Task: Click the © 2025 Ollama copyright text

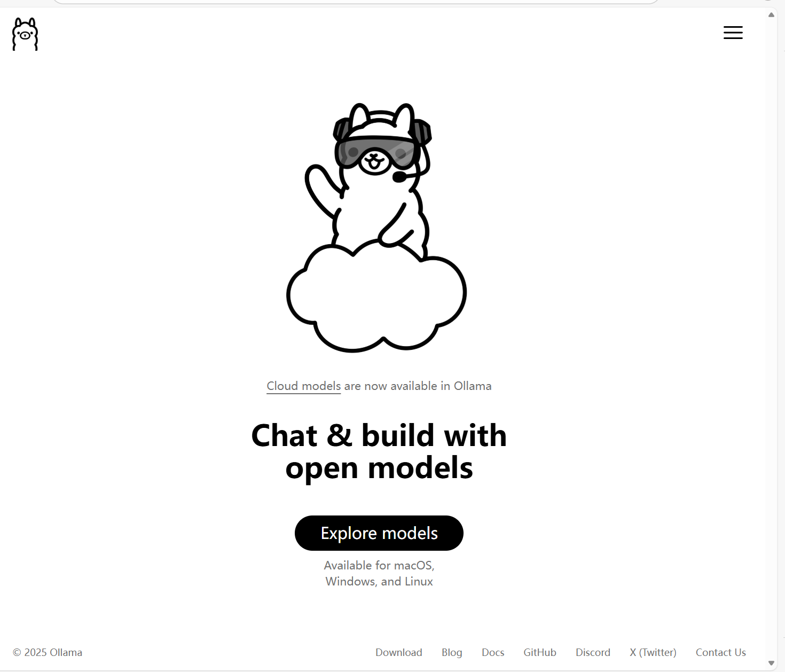Action: 48,652
